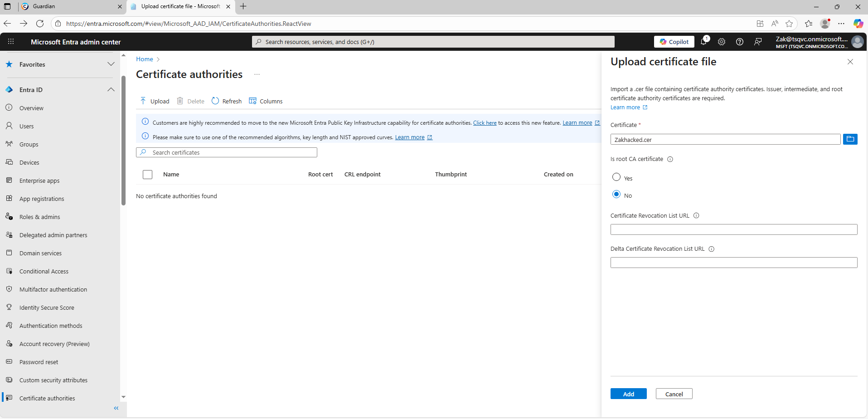
Task: Switch to the Guardian browser tab
Action: pyautogui.click(x=68, y=6)
